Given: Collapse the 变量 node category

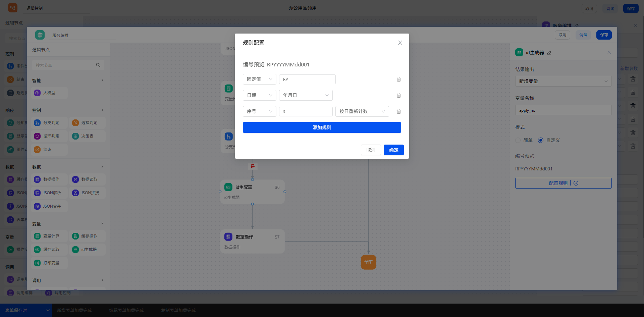Looking at the screenshot, I should [x=102, y=223].
